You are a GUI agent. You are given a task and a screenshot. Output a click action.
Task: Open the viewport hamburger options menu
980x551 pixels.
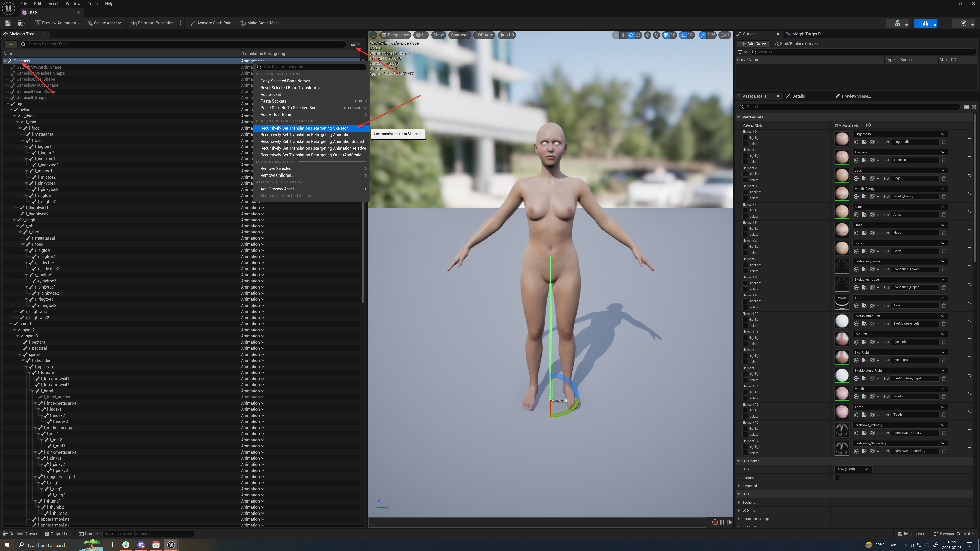[373, 35]
